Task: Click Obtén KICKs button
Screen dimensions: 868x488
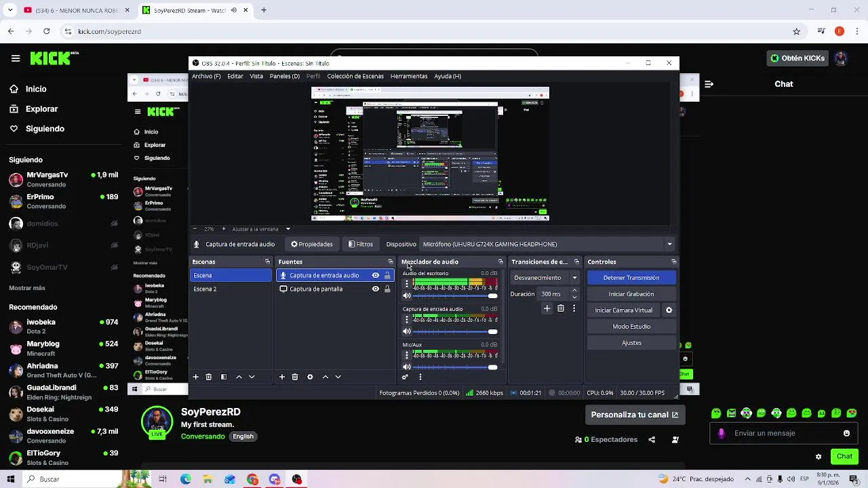Action: pyautogui.click(x=797, y=58)
